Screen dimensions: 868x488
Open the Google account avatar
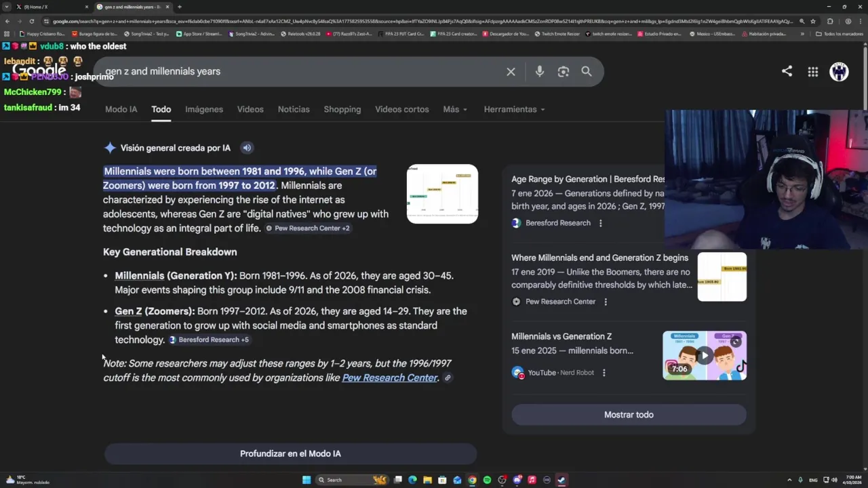pyautogui.click(x=839, y=71)
